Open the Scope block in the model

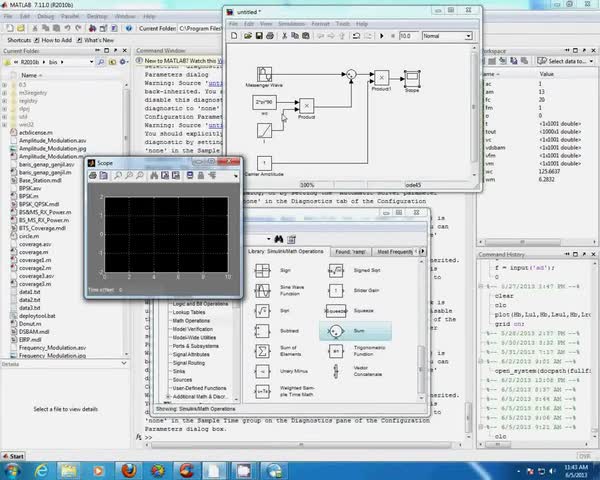pos(411,77)
